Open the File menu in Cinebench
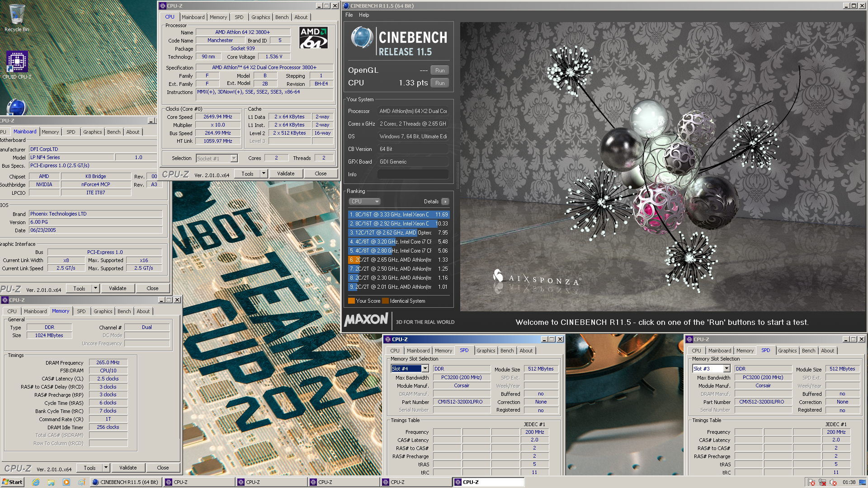The width and height of the screenshot is (868, 488). [349, 15]
